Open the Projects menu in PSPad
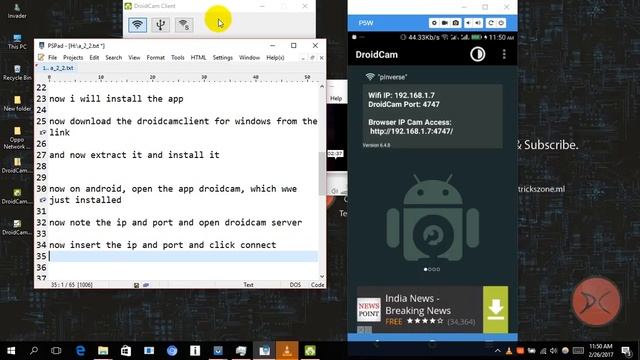Viewport: 640px width, 360px height. pyautogui.click(x=73, y=58)
